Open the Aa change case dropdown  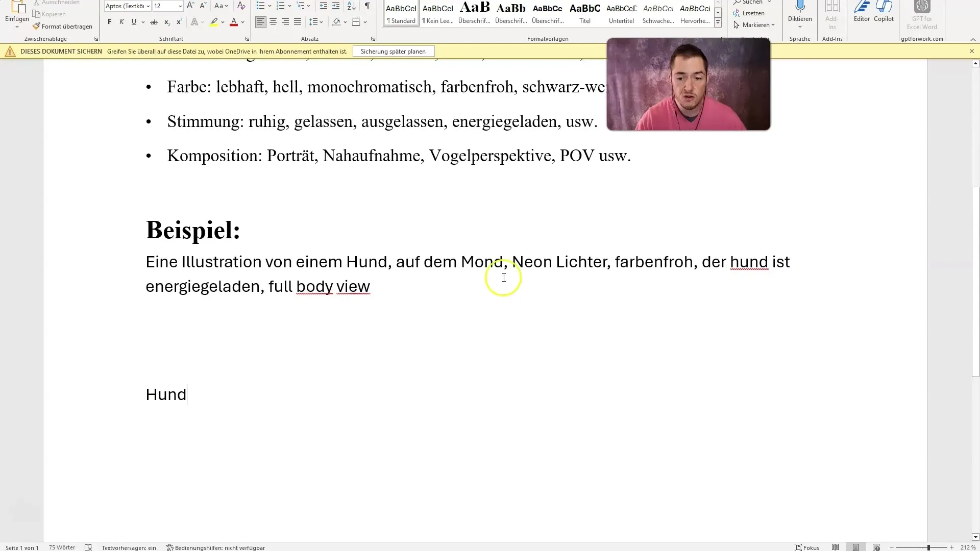pos(221,6)
